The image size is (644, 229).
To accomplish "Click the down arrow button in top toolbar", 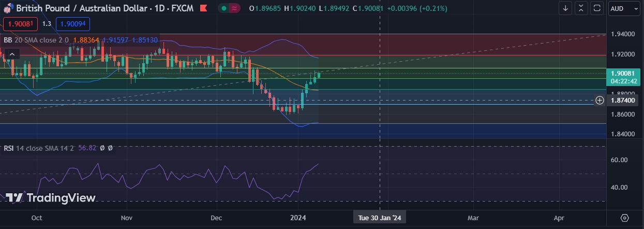I will pos(565,8).
